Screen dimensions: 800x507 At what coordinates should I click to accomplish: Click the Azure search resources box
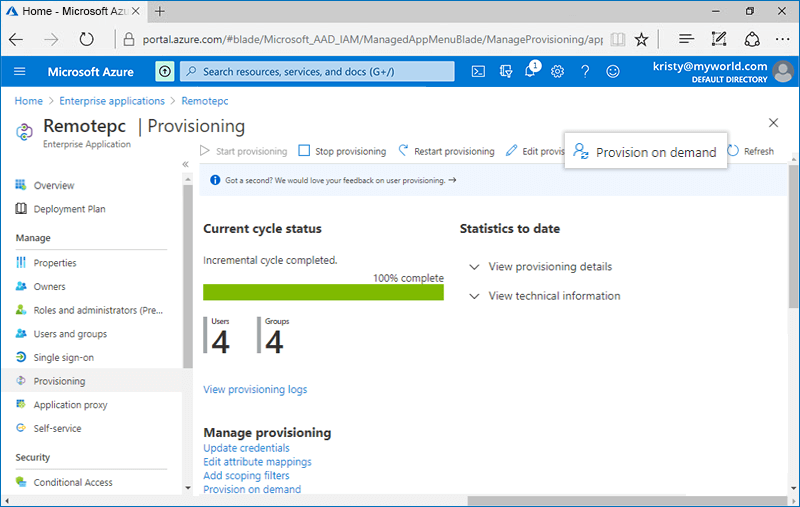(318, 72)
